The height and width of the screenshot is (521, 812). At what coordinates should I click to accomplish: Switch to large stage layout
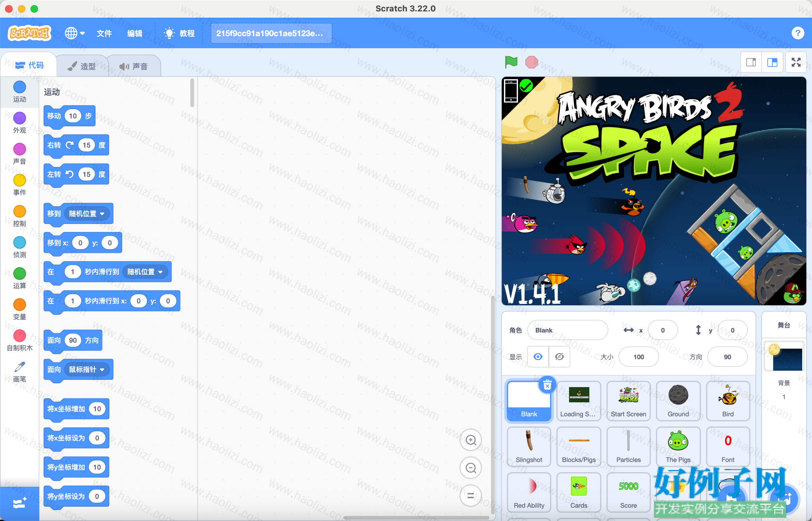(x=772, y=62)
